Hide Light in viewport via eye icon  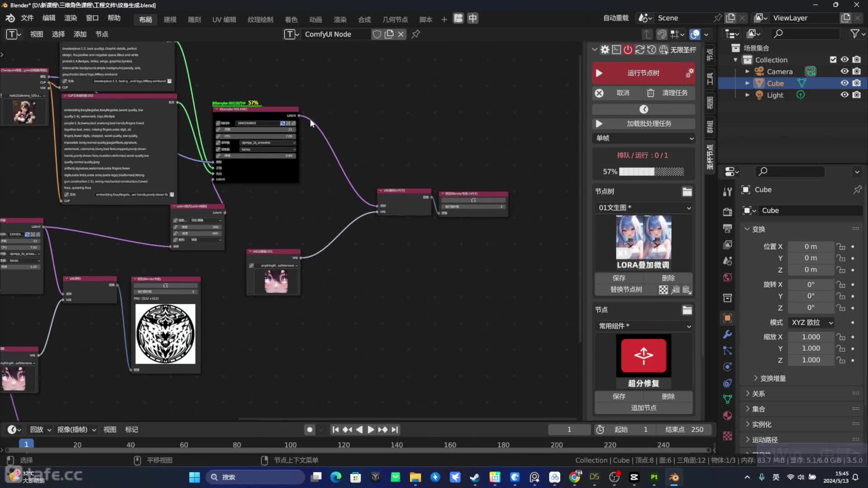[844, 95]
